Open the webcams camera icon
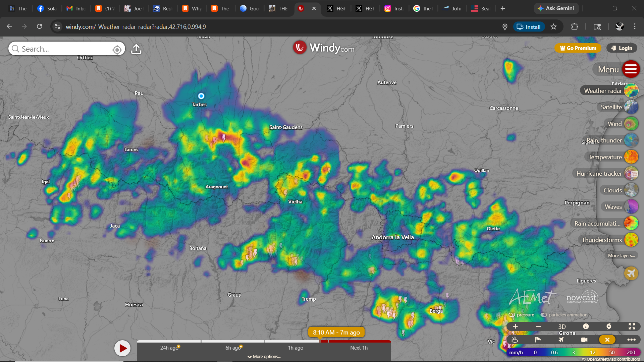Viewport: 644px width, 362px height. pyautogui.click(x=584, y=340)
